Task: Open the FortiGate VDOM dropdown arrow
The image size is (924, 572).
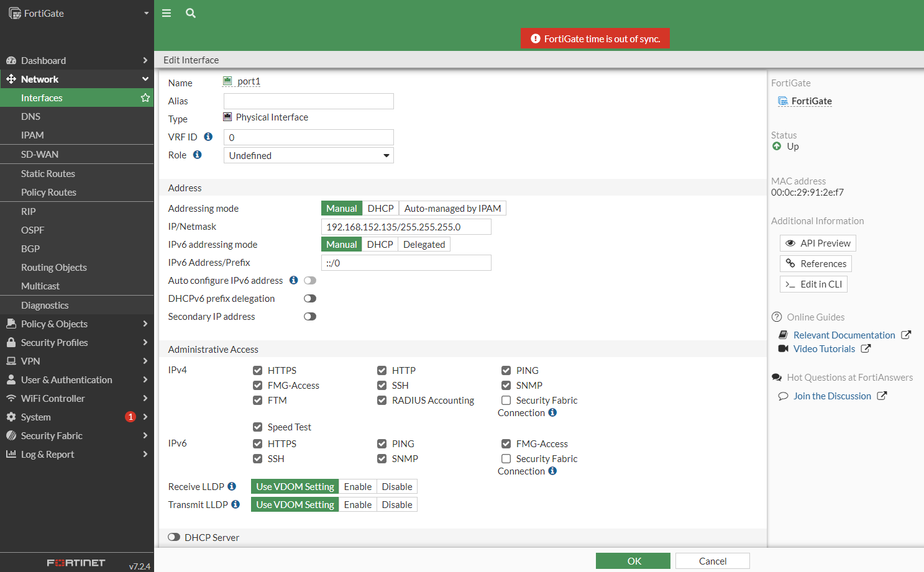Action: (x=147, y=13)
